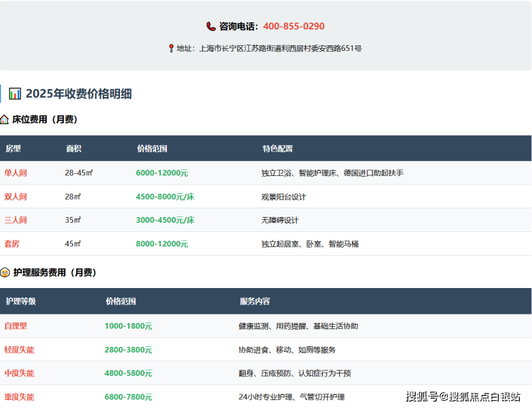Click the house icon beside 床位费用
532x408 pixels.
pyautogui.click(x=5, y=120)
